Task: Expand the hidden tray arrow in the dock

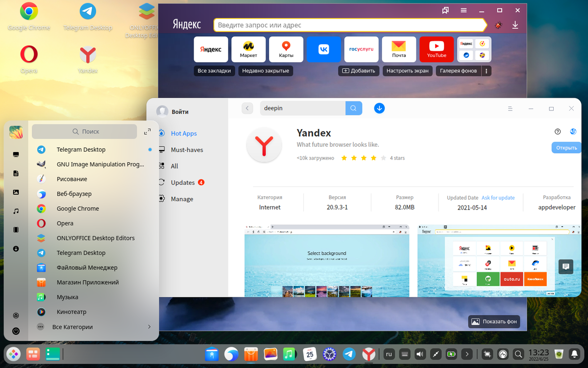Action: point(467,354)
